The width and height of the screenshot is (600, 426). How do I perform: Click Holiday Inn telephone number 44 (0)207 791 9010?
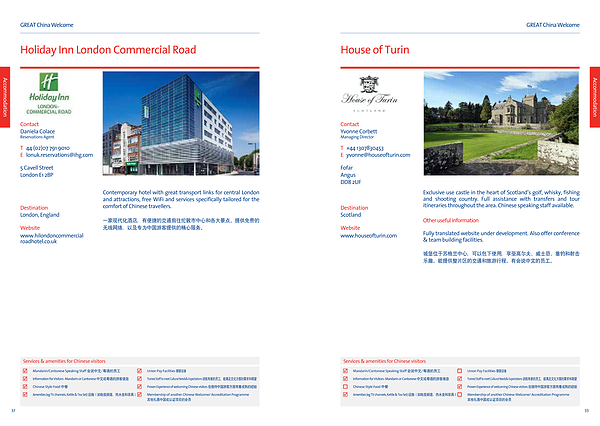[x=48, y=148]
